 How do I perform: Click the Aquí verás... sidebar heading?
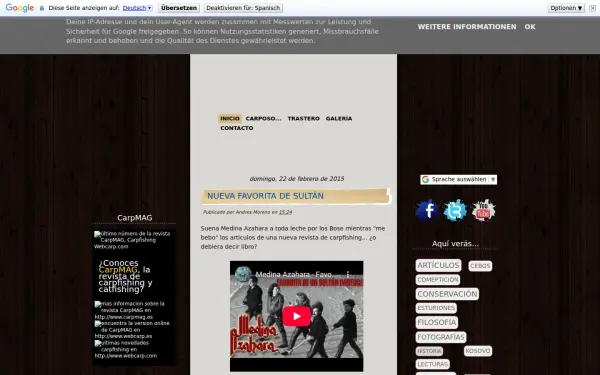[455, 244]
